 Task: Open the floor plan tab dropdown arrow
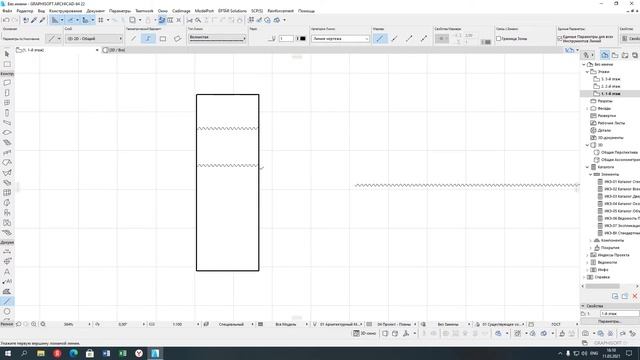(x=97, y=50)
